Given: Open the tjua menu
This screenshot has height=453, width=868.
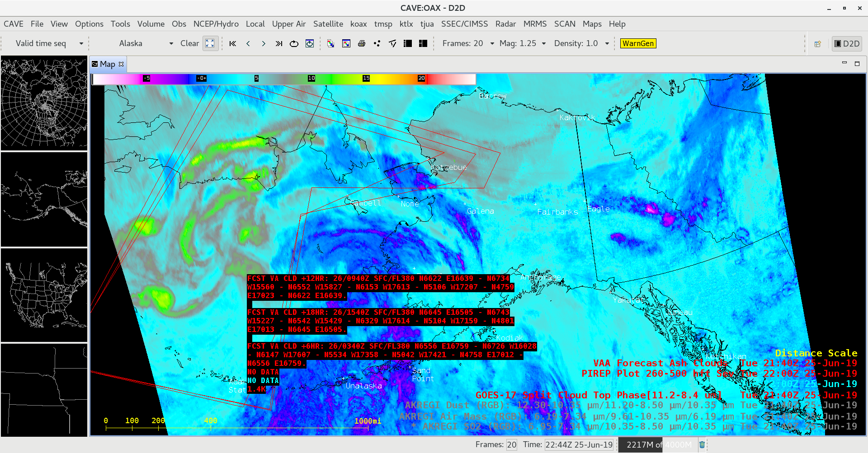Looking at the screenshot, I should pos(427,24).
